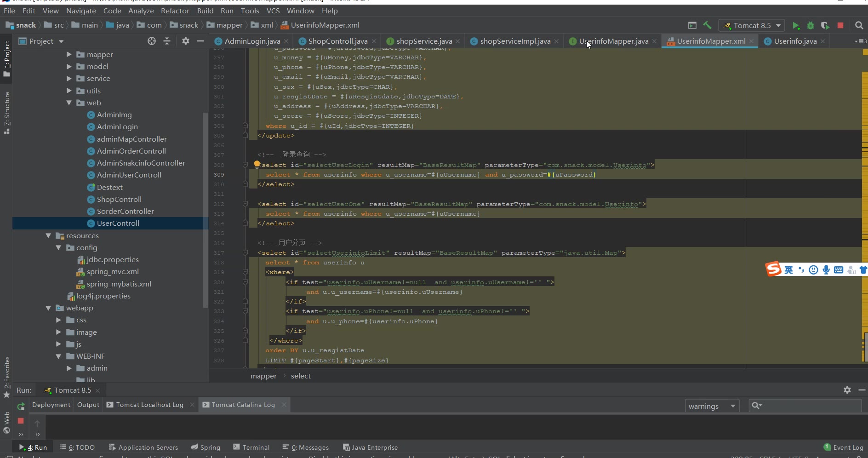The width and height of the screenshot is (868, 458).
Task: Open the Tomcat 8.5 run configuration dropdown
Action: (752, 25)
